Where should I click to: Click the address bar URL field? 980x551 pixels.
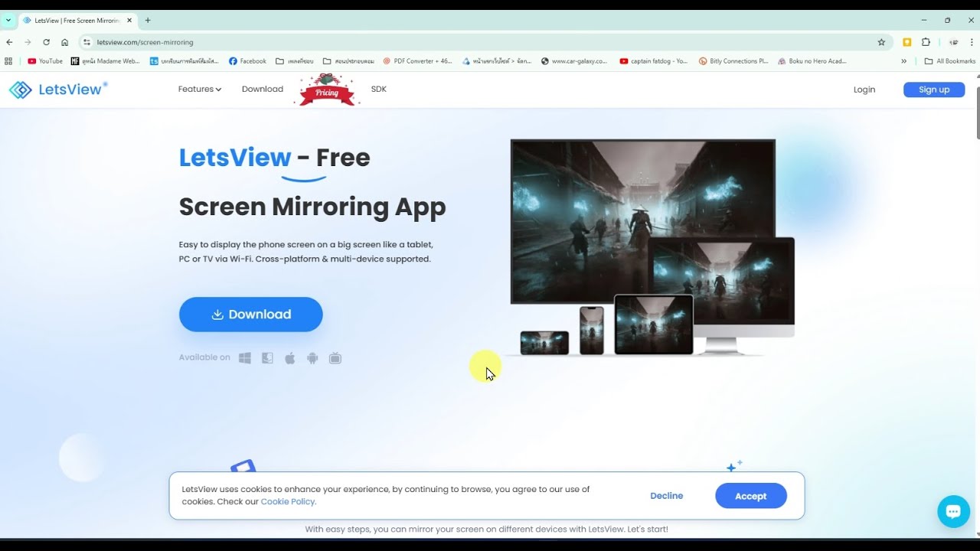point(482,42)
